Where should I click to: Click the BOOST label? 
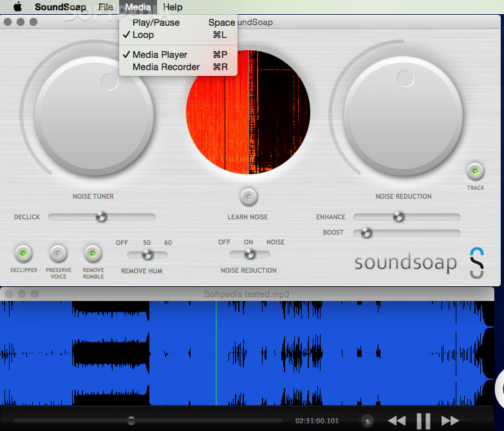(x=333, y=232)
